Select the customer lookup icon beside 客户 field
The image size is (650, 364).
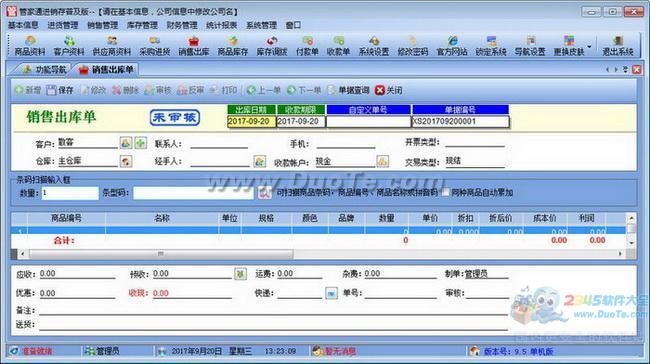point(126,143)
